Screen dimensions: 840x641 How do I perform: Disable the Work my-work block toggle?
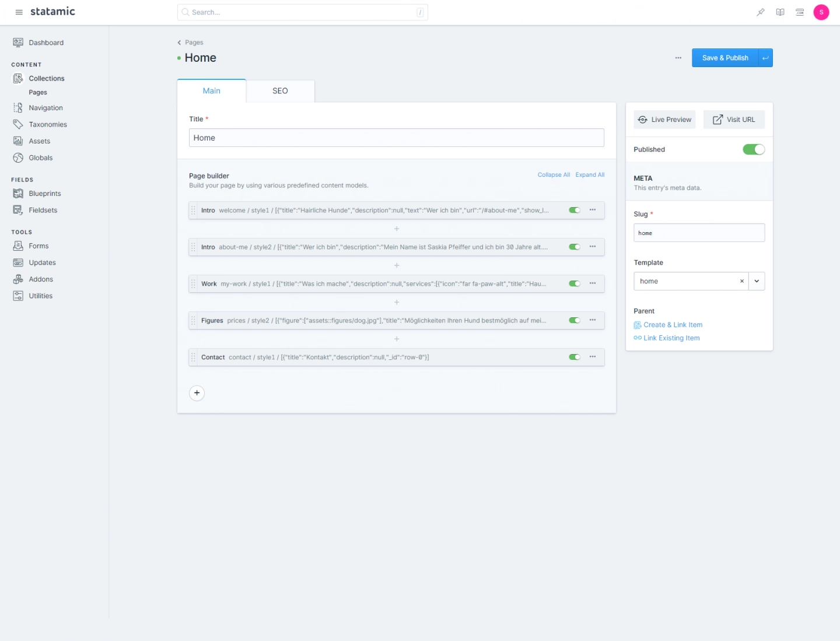[575, 283]
